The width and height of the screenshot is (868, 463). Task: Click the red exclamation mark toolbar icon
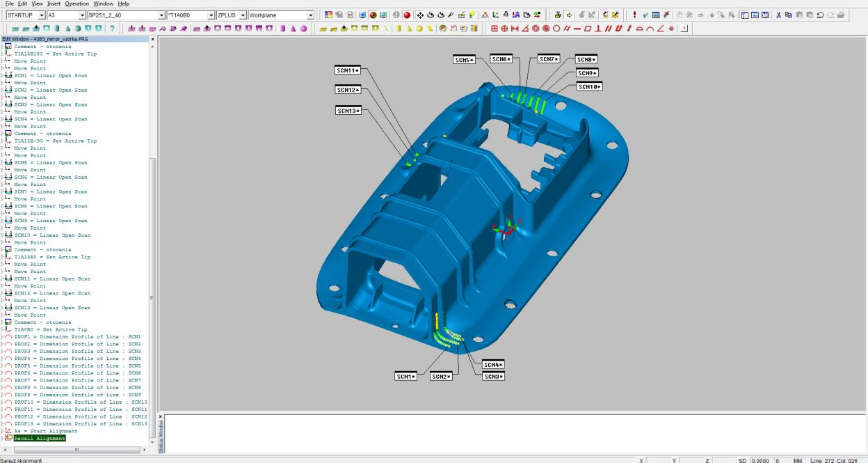coord(634,15)
